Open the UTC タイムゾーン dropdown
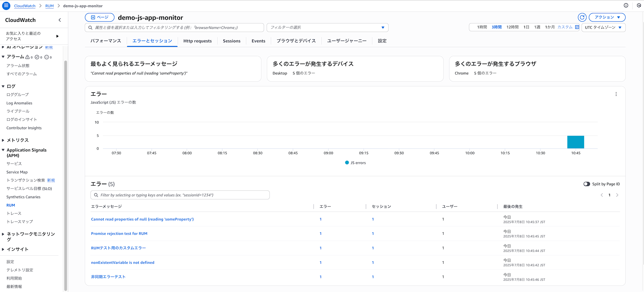Screen dimensions: 644x292 (x=603, y=28)
